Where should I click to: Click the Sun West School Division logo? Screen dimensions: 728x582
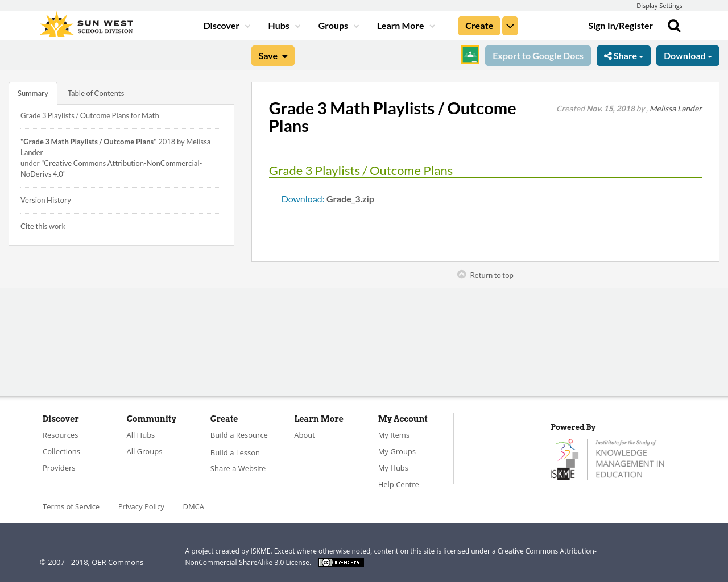[x=86, y=26]
